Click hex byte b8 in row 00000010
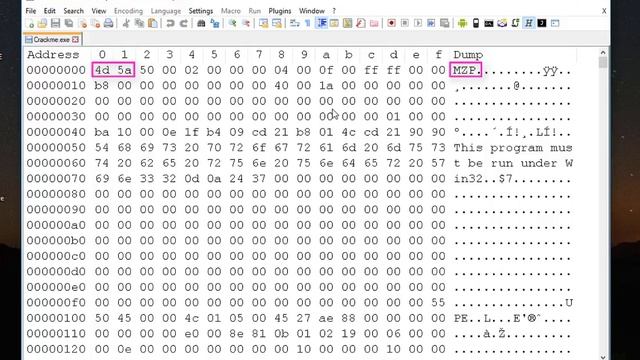 [102, 86]
